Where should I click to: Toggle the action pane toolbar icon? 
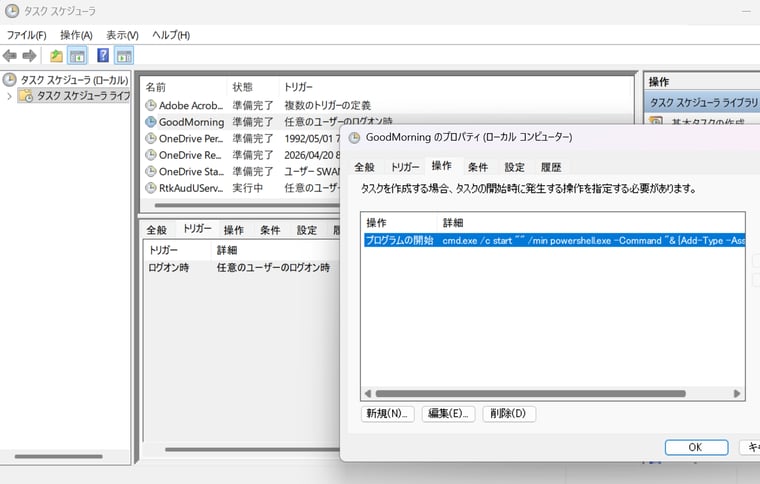(124, 56)
